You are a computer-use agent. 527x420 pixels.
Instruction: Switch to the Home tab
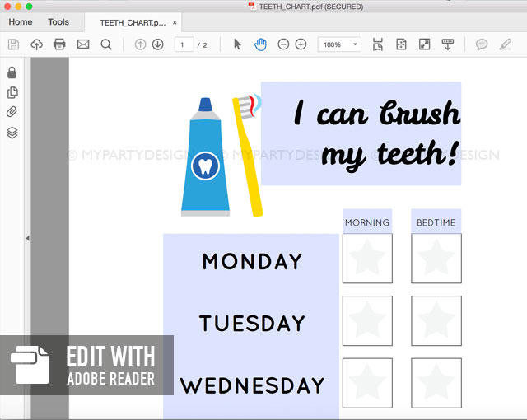point(21,22)
